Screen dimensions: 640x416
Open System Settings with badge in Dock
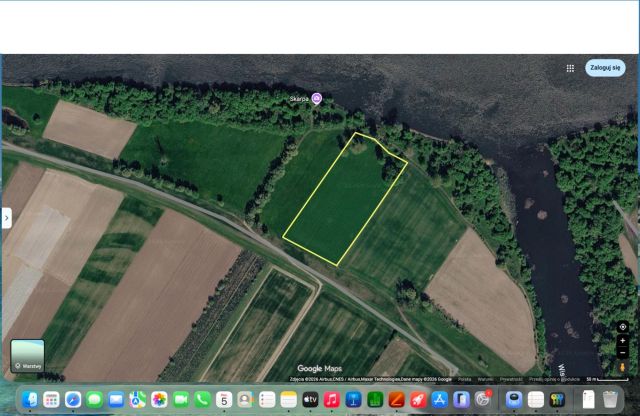pos(483,400)
